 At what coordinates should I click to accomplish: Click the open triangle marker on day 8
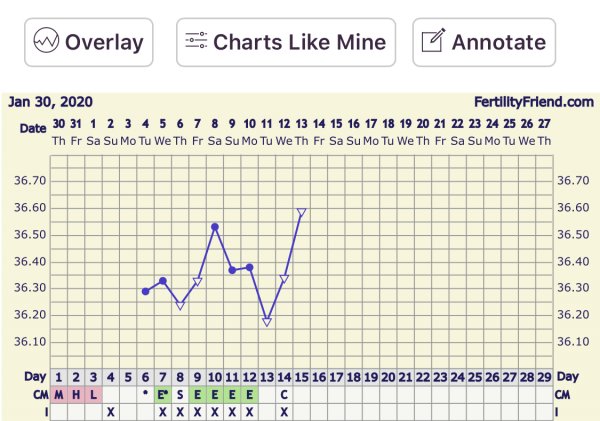coord(181,305)
